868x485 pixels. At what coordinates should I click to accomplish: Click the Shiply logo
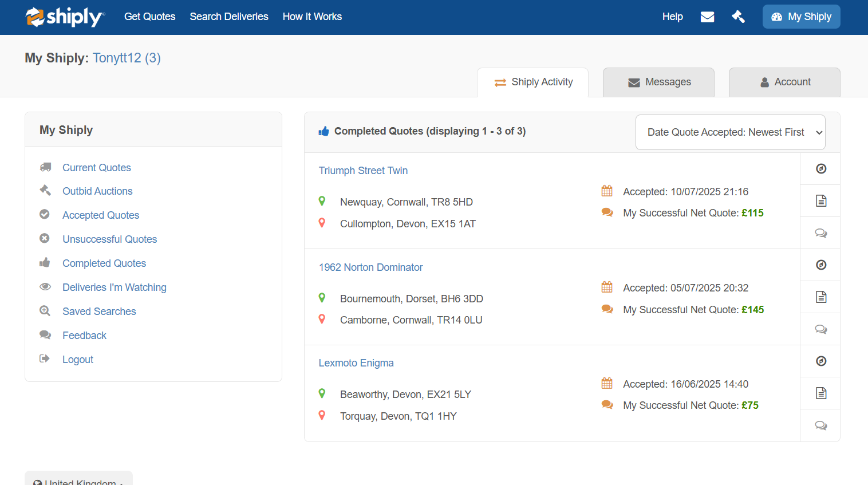(x=65, y=17)
